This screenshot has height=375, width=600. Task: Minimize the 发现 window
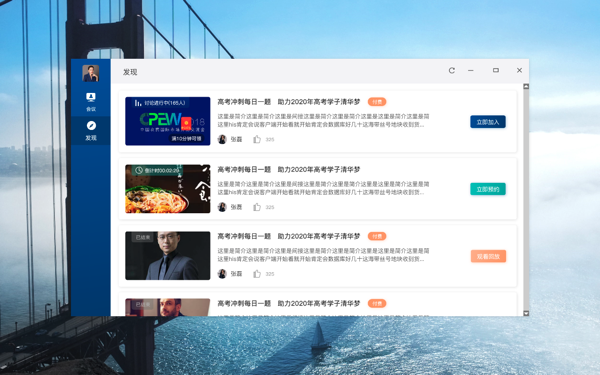tap(471, 70)
